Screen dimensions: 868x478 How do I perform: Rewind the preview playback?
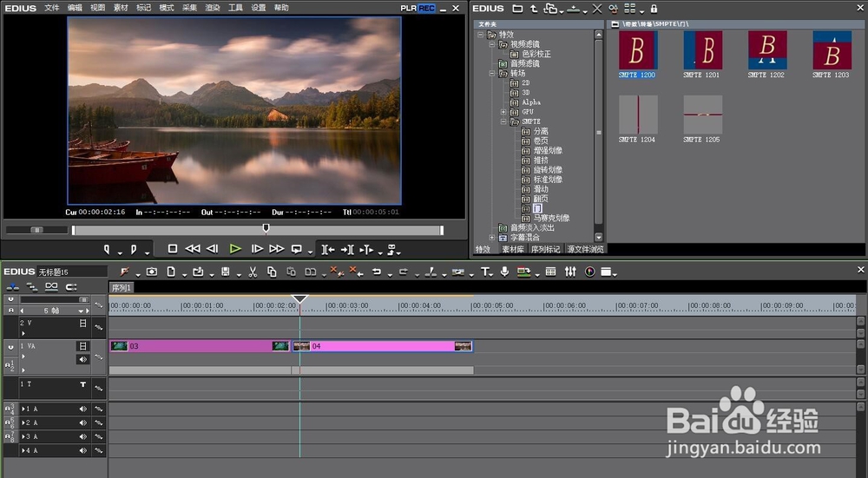click(192, 249)
